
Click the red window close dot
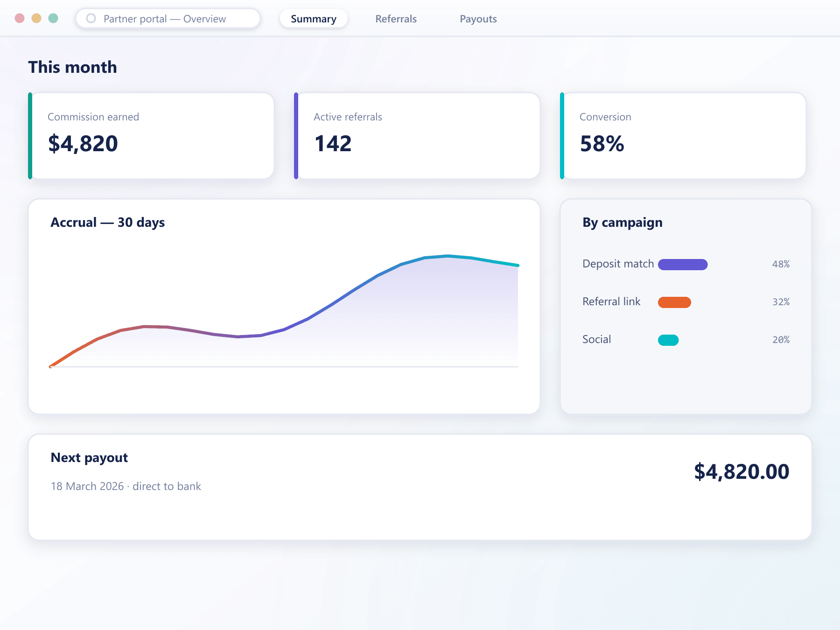pos(20,18)
